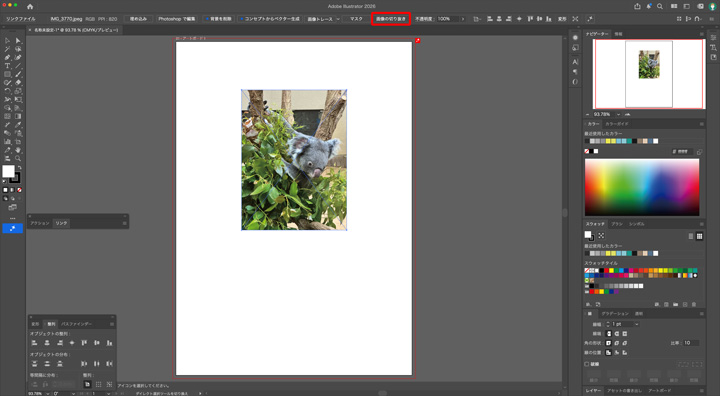
Task: Choose the round cap stroke option
Action: [617, 334]
